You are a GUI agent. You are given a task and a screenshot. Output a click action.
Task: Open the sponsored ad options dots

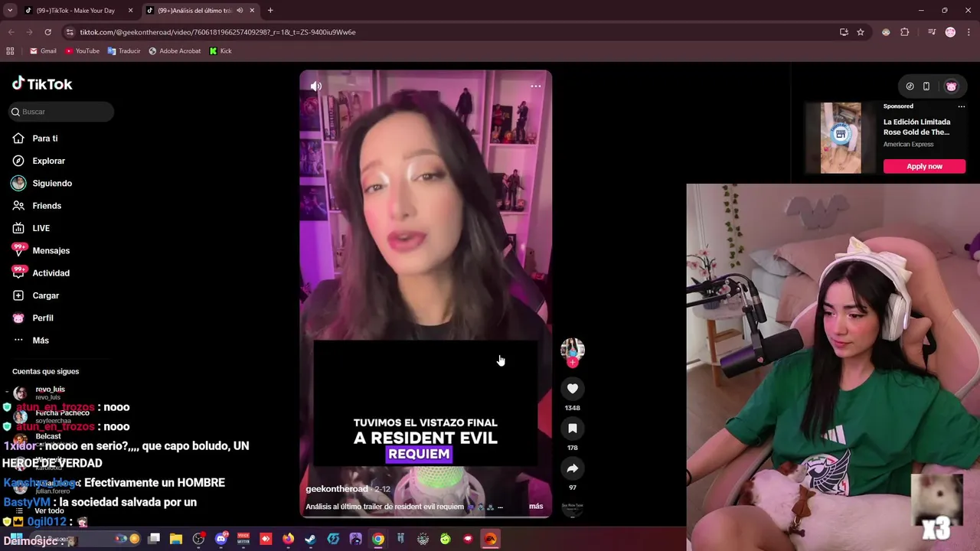click(962, 106)
